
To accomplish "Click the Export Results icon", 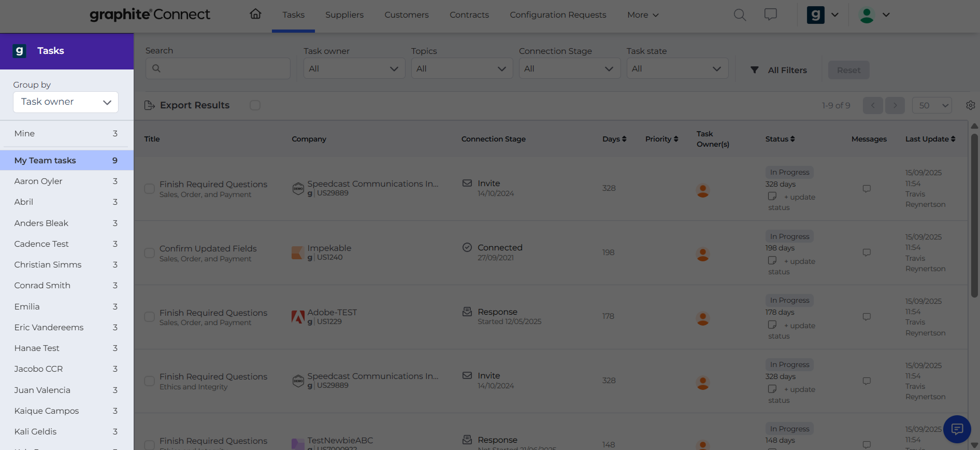I will pos(149,105).
